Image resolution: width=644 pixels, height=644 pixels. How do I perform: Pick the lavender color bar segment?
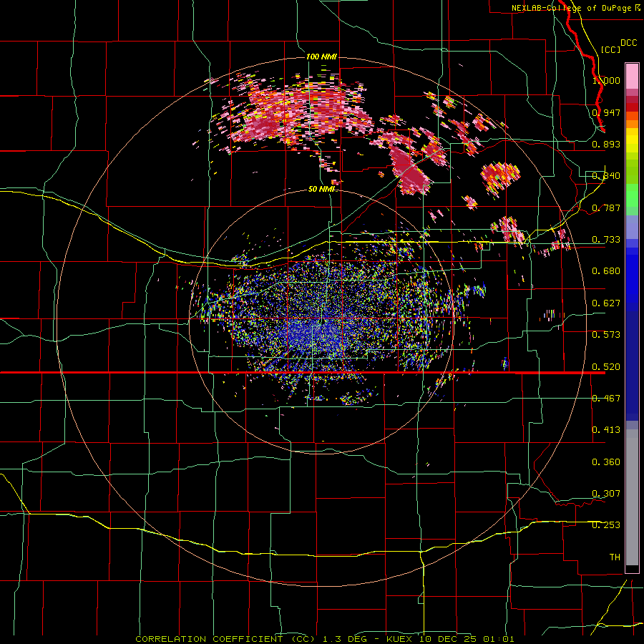coord(632,228)
